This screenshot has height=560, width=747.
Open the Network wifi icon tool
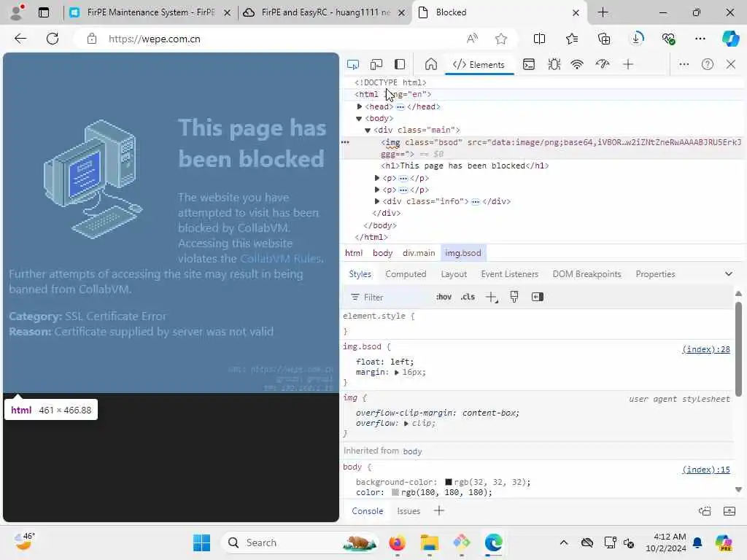point(577,64)
